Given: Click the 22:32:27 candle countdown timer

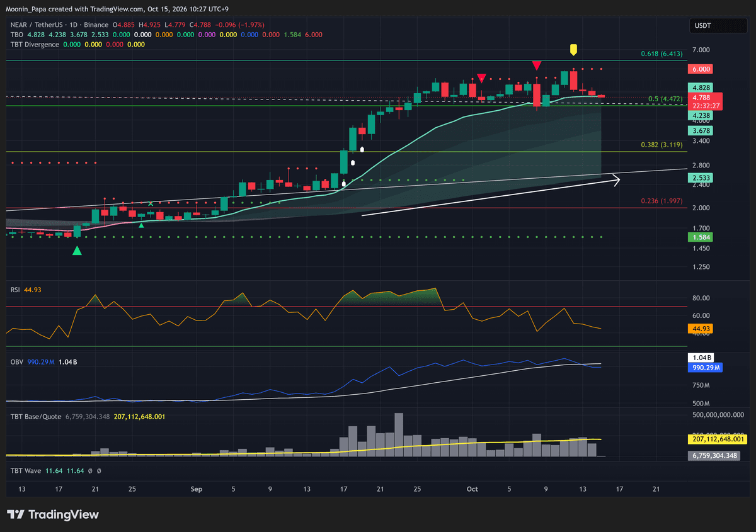Looking at the screenshot, I should click(705, 106).
